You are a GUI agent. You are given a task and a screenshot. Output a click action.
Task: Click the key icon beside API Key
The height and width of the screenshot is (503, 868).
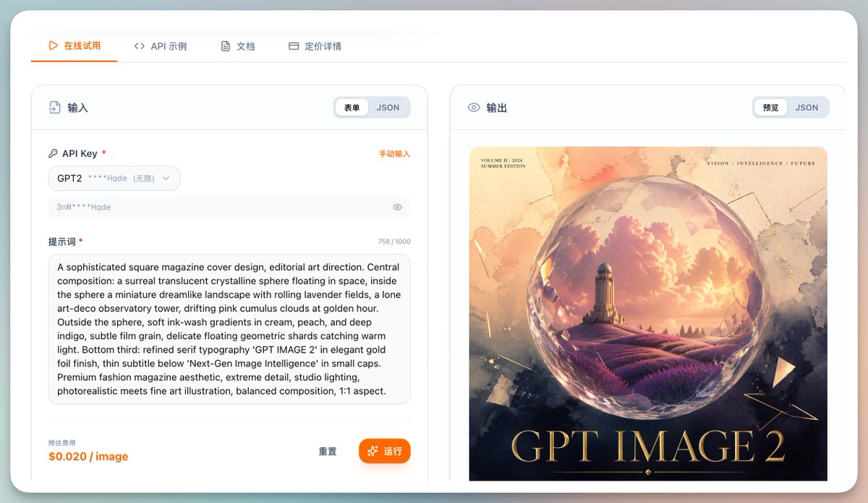click(53, 153)
